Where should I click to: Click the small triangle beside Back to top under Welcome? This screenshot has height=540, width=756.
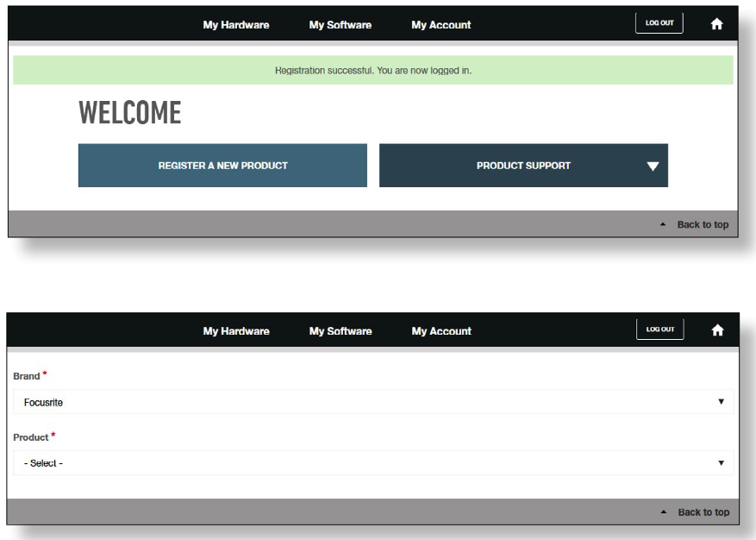pos(662,224)
